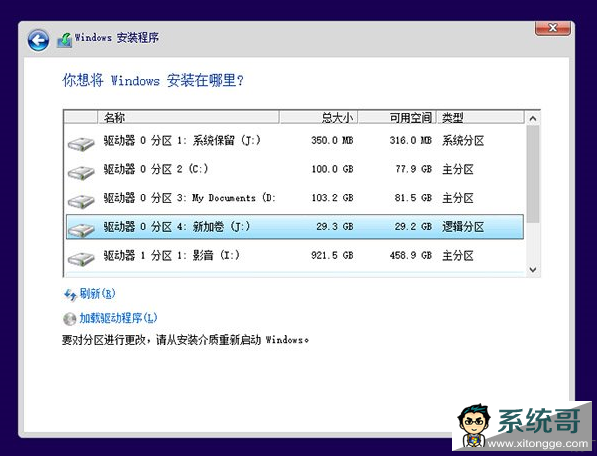Open 加载驱动程序(L) link

[118, 318]
